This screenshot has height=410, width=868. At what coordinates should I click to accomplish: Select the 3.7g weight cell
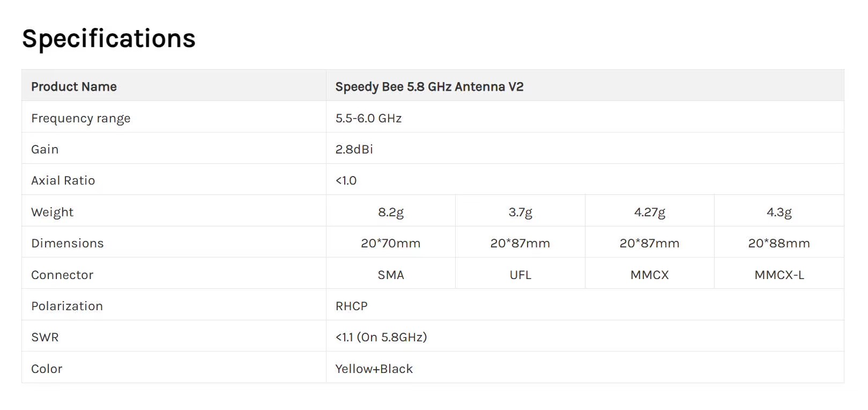click(520, 212)
